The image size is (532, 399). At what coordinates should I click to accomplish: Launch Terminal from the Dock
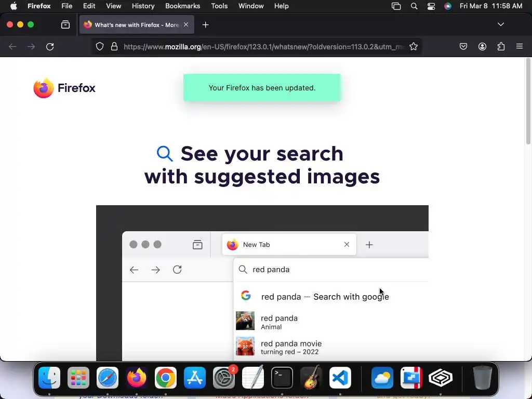[x=282, y=378]
